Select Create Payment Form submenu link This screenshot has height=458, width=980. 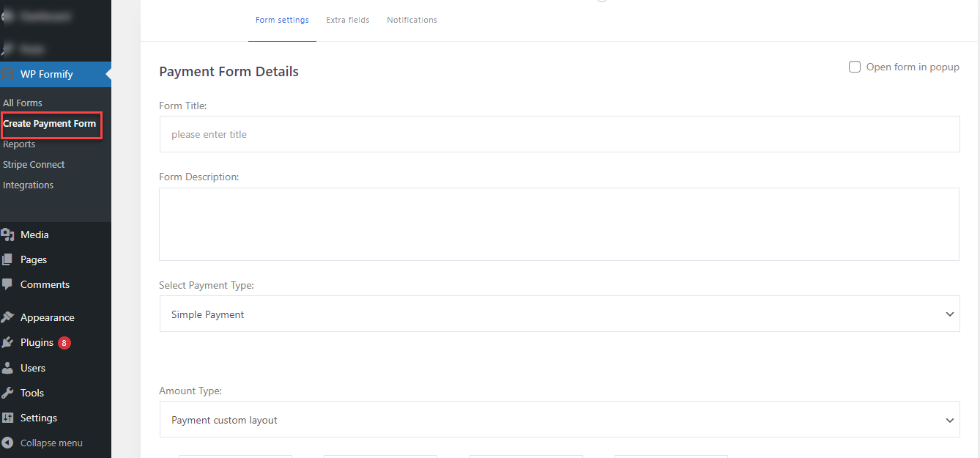[50, 123]
